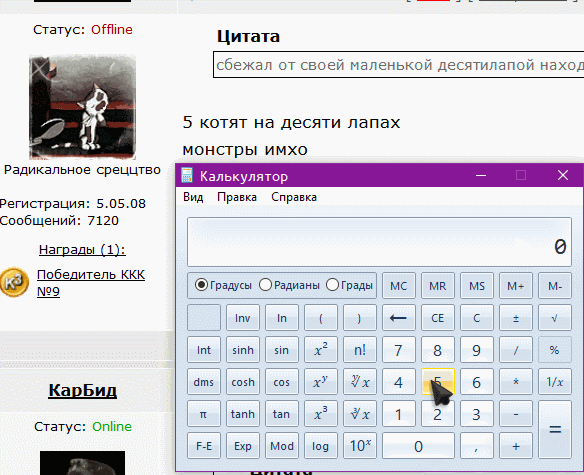
Task: Open the КарБид user profile link
Action: [x=83, y=390]
